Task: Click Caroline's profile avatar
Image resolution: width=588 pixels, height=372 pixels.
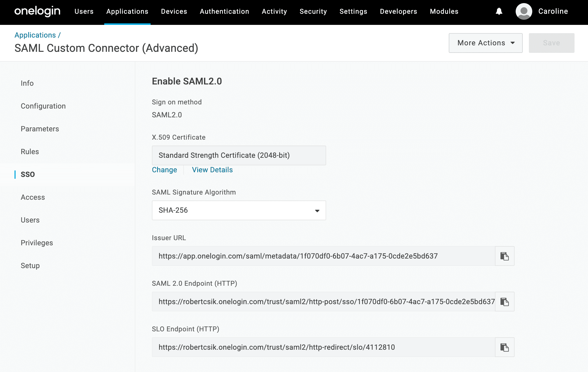Action: 524,11
